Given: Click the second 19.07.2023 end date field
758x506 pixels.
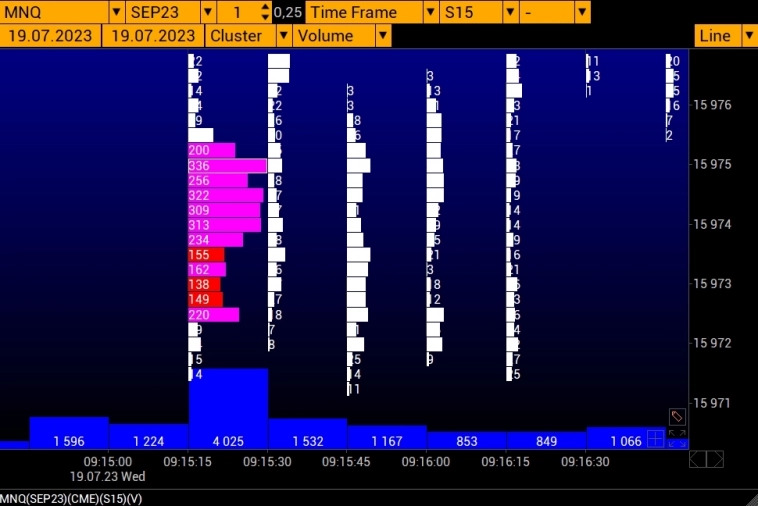Looking at the screenshot, I should coord(153,36).
